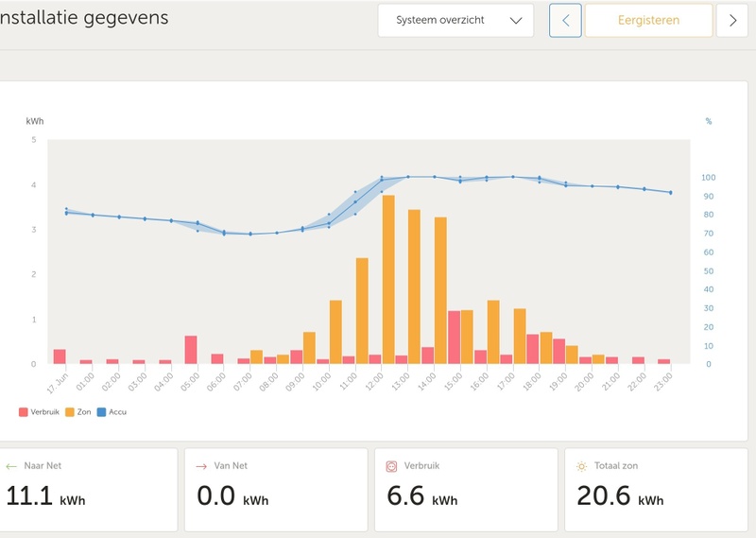Click the battery line point at 23:00

coord(670,193)
